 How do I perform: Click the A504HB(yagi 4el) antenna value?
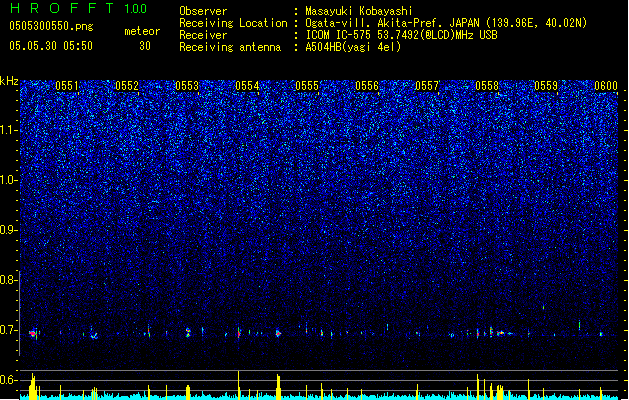click(353, 47)
